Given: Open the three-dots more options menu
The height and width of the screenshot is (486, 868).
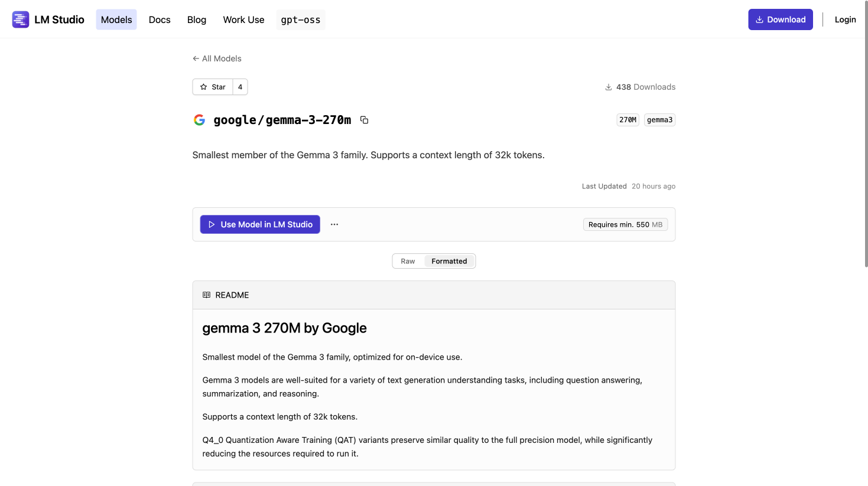Looking at the screenshot, I should tap(334, 224).
